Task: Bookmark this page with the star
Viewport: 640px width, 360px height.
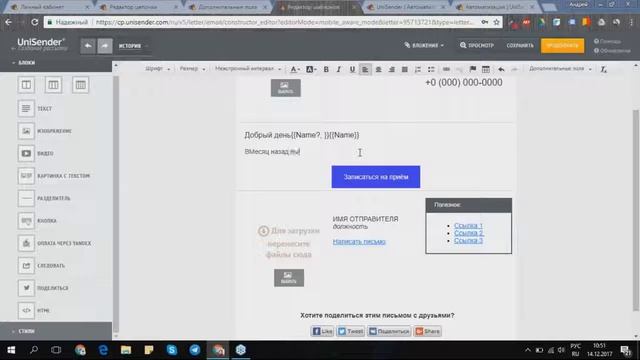Action: pos(496,22)
